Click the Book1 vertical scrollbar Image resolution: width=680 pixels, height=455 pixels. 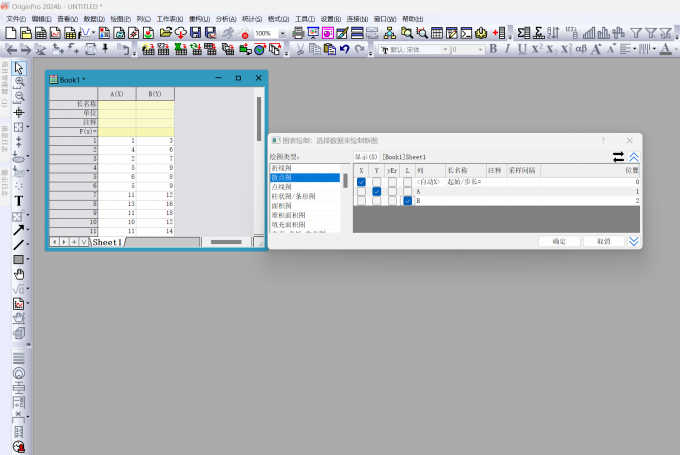tap(259, 119)
